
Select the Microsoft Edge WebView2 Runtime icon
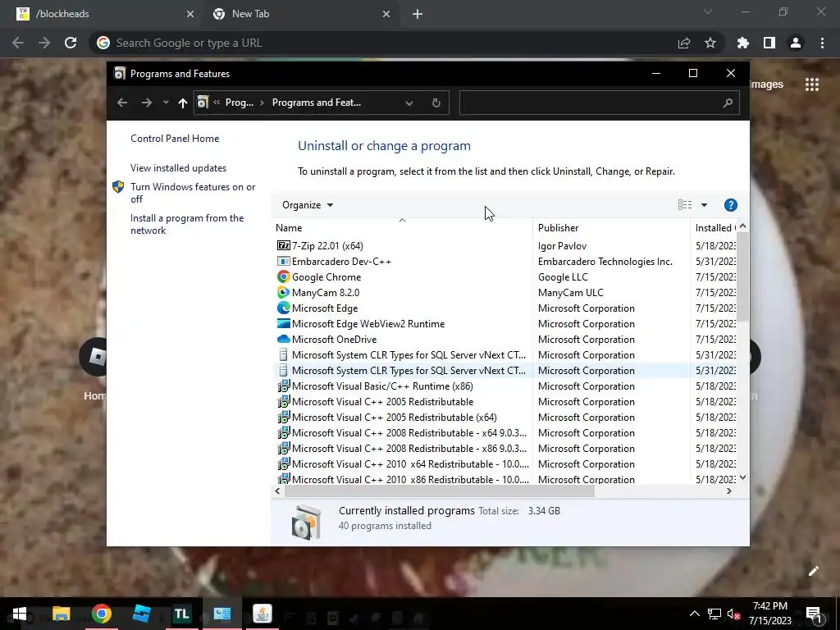click(x=283, y=323)
